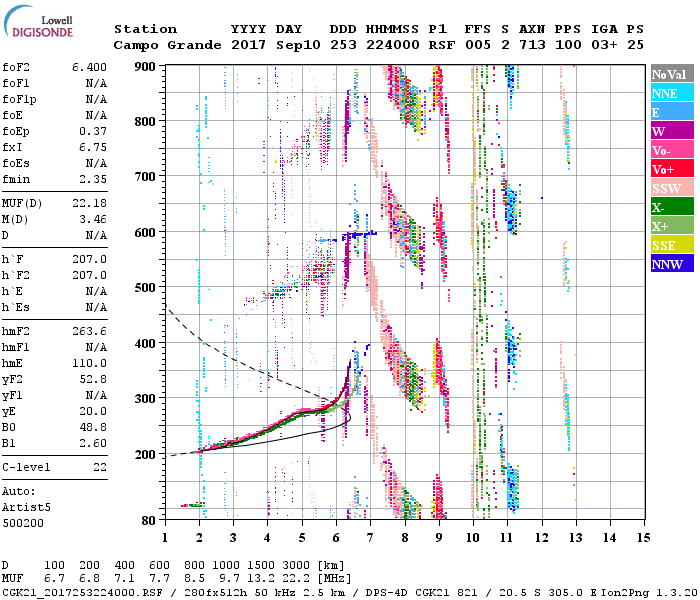Choose the Vo+ red legend entry

pos(671,170)
